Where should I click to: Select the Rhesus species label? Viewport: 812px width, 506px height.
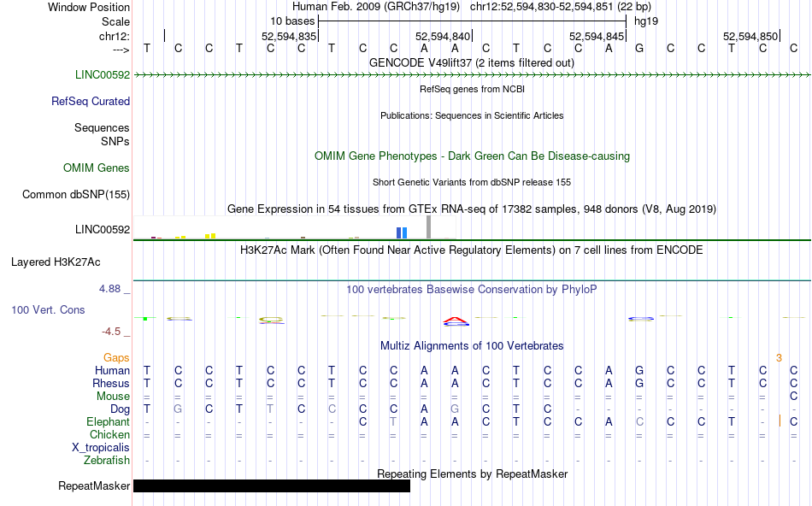tap(111, 383)
